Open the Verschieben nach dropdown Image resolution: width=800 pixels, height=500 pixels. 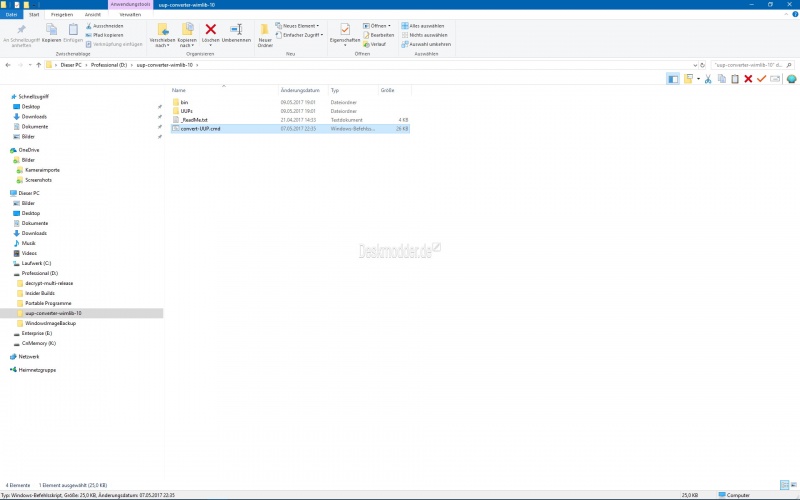[162, 35]
